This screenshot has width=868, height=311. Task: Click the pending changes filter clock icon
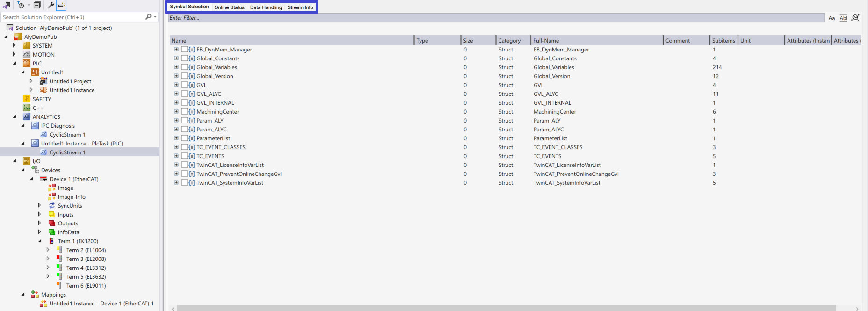click(21, 5)
